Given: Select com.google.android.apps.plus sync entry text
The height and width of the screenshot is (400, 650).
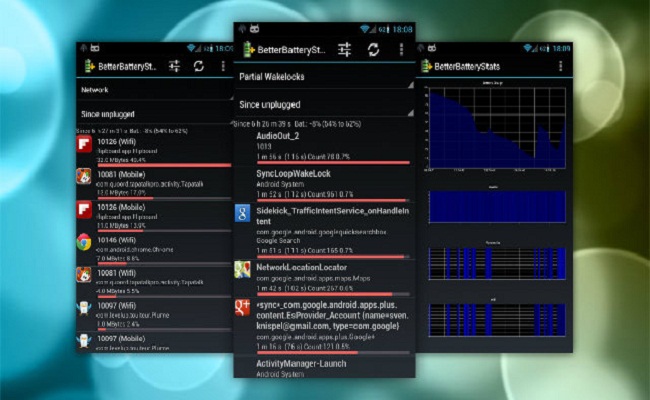Looking at the screenshot, I should pos(332,315).
